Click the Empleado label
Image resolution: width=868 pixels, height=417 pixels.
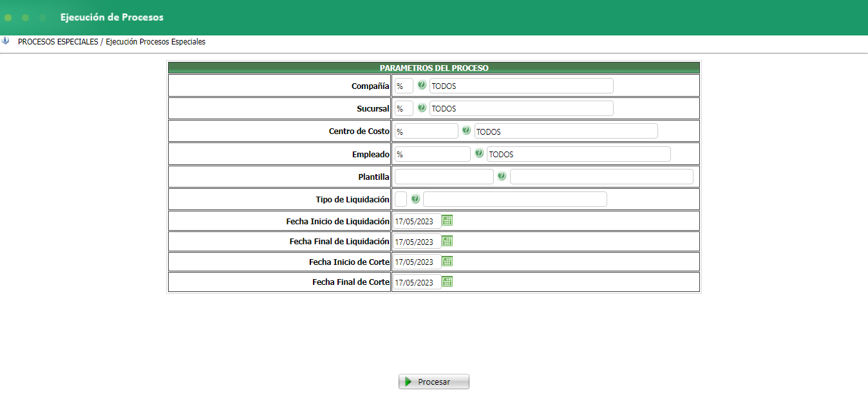(x=370, y=154)
